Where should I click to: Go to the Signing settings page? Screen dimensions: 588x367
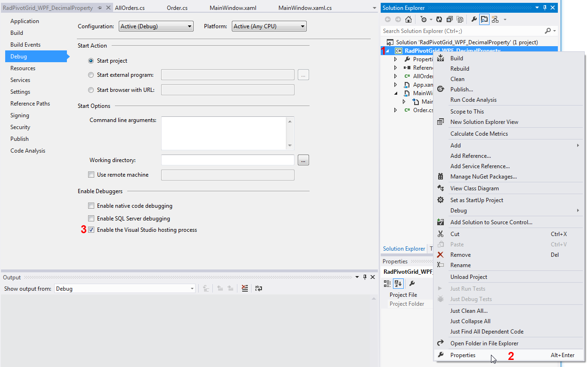(20, 115)
